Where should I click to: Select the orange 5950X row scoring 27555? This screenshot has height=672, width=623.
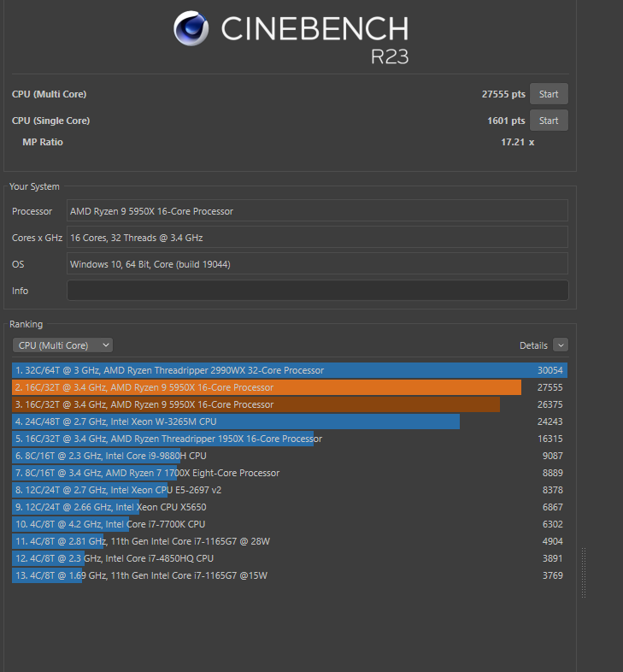click(x=290, y=387)
